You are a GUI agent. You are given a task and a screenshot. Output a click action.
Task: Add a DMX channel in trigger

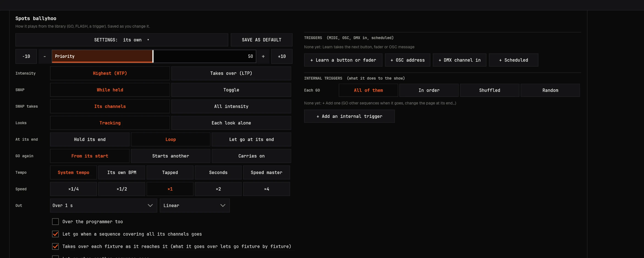(x=459, y=60)
